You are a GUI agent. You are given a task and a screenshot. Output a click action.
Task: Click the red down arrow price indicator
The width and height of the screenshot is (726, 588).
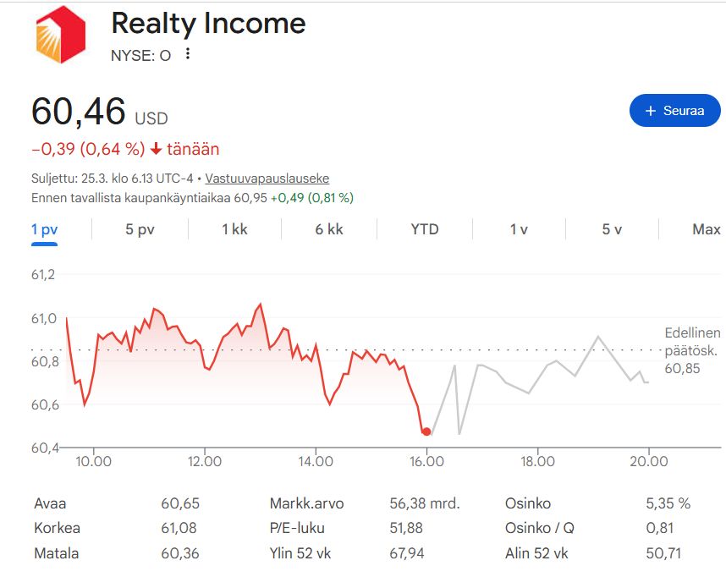(x=156, y=150)
